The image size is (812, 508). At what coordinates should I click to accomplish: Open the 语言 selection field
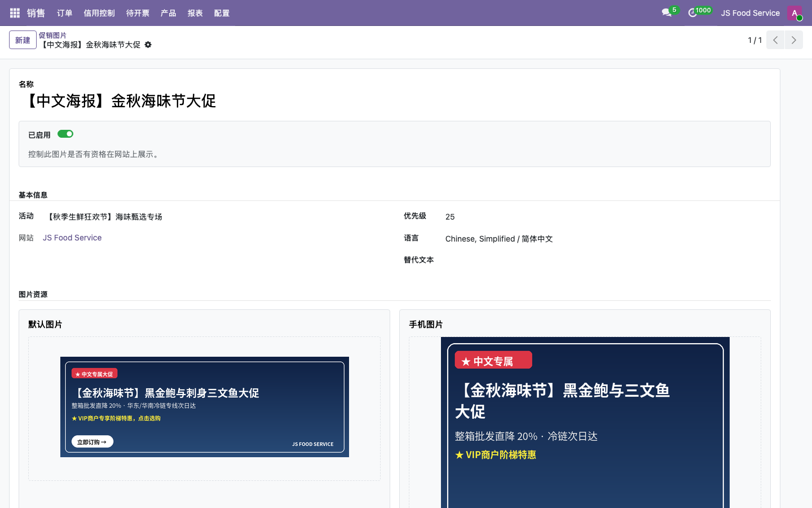pyautogui.click(x=608, y=239)
